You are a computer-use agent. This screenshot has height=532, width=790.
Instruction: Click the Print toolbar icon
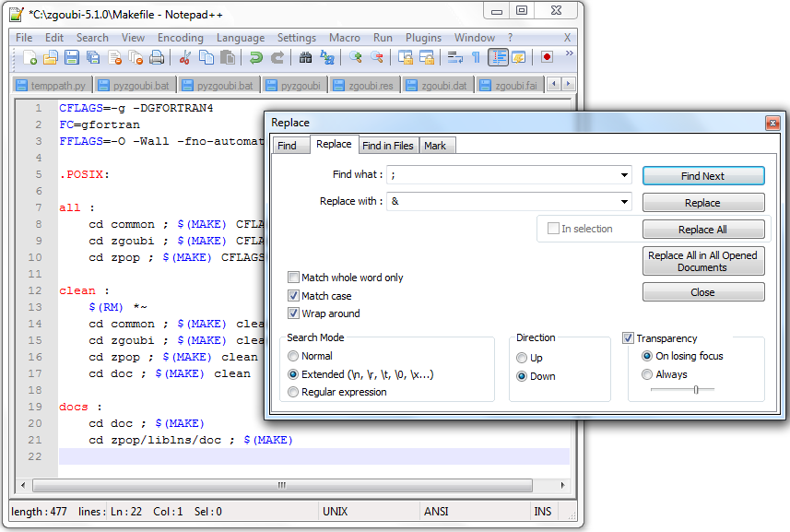point(157,57)
